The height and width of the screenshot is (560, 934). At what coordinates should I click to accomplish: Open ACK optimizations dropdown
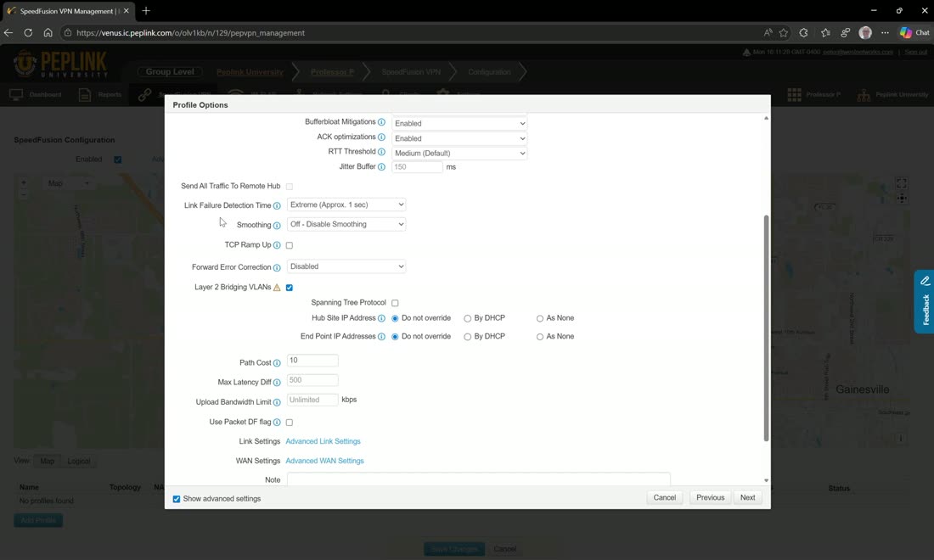pos(459,138)
